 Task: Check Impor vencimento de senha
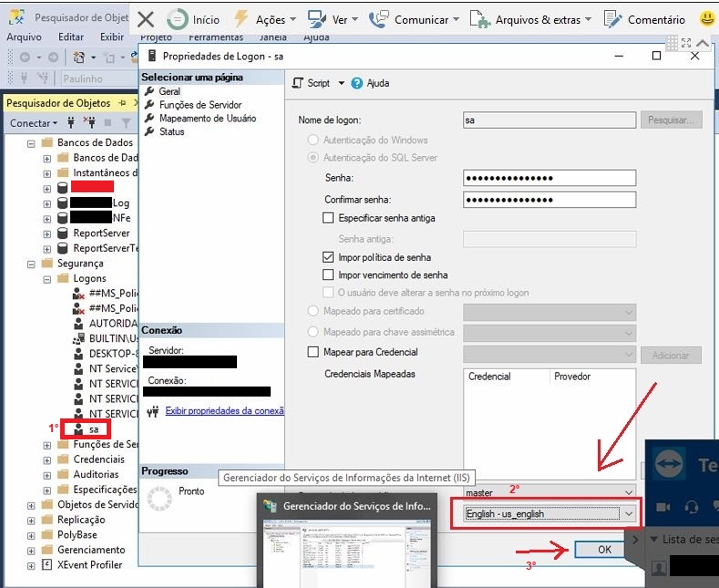[x=328, y=274]
